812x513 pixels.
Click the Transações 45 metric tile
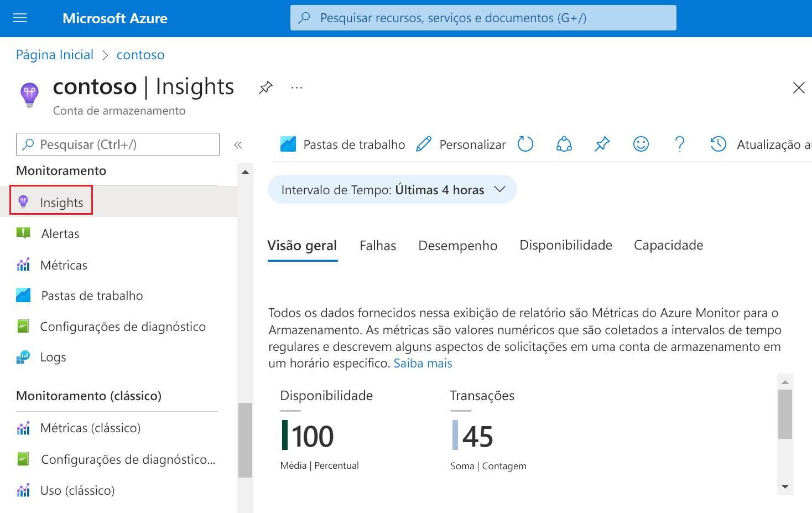[488, 429]
